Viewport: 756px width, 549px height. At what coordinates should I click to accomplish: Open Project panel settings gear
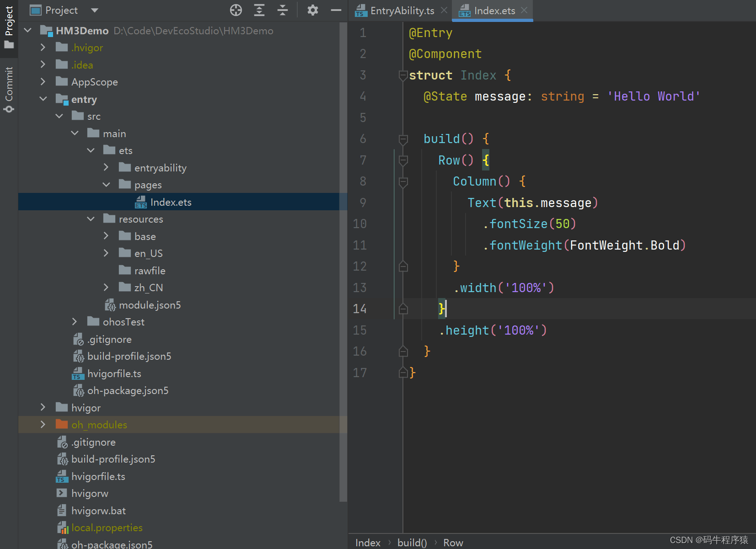tap(312, 10)
